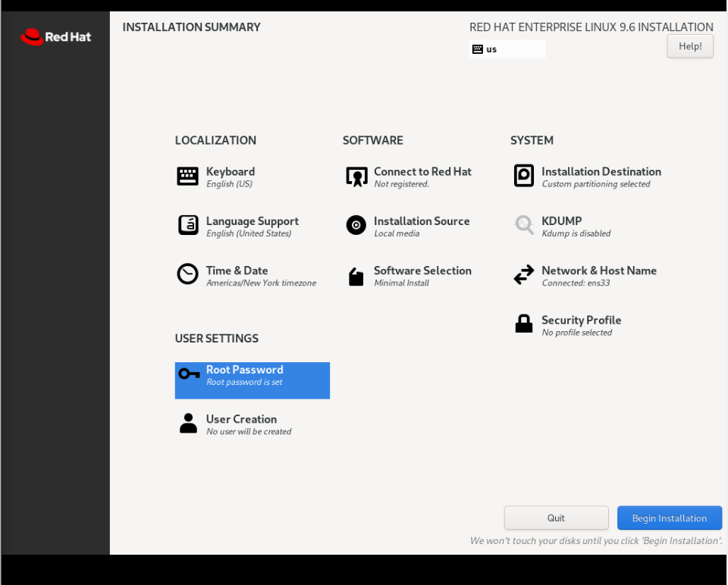Open the Help! button

point(690,46)
